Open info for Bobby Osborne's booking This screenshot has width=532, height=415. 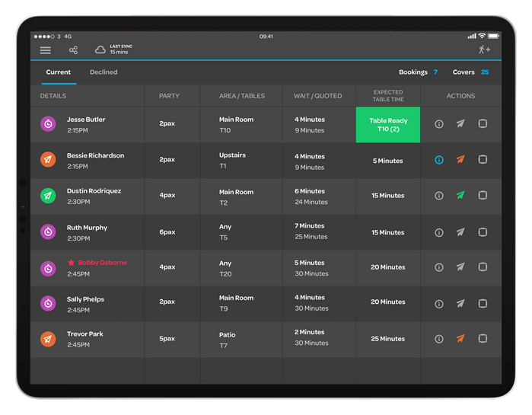pos(439,267)
